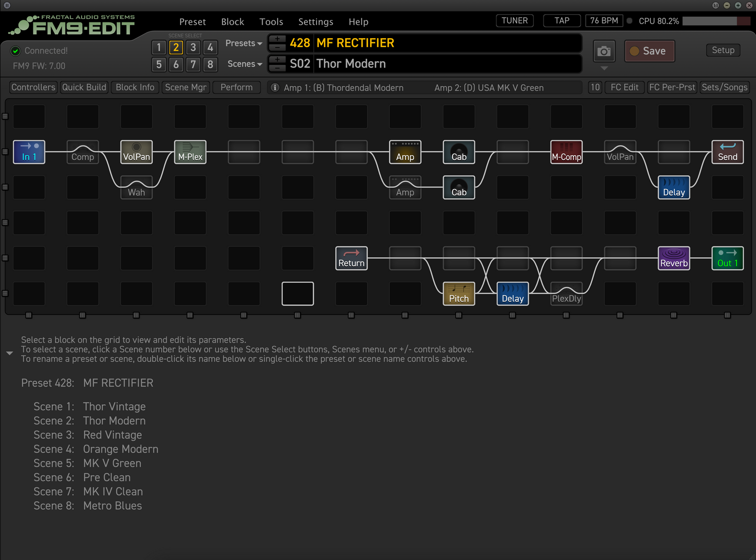
Task: Switch to scene 8 button
Action: [x=210, y=64]
